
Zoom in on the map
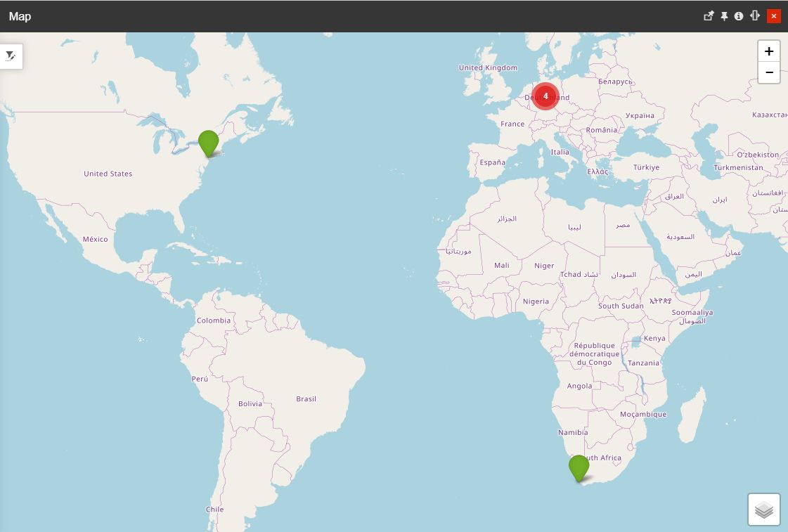click(769, 51)
